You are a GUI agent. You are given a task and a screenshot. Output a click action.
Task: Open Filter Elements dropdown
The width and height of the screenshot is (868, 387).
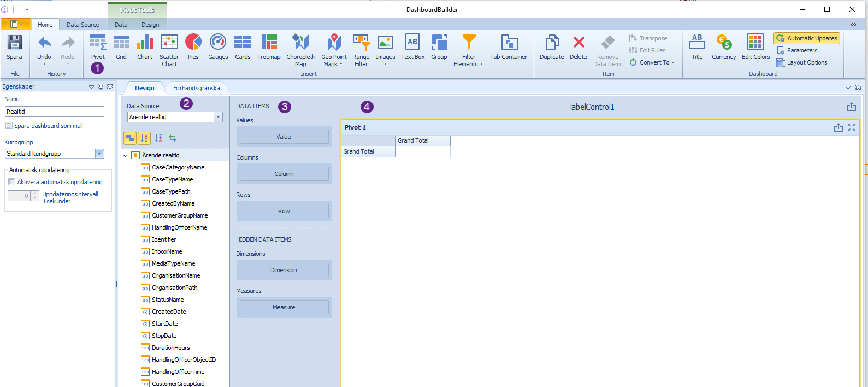pyautogui.click(x=469, y=50)
